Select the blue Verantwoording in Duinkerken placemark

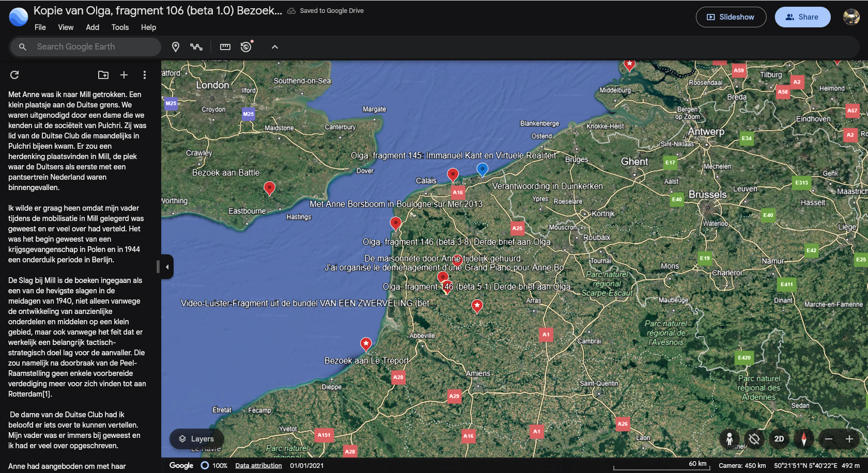[x=482, y=169]
